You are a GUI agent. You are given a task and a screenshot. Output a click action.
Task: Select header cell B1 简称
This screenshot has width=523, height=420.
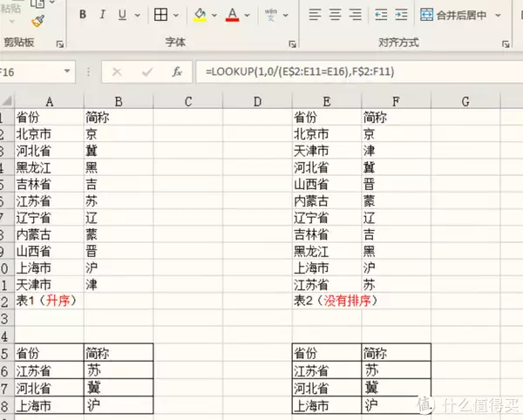tap(119, 117)
